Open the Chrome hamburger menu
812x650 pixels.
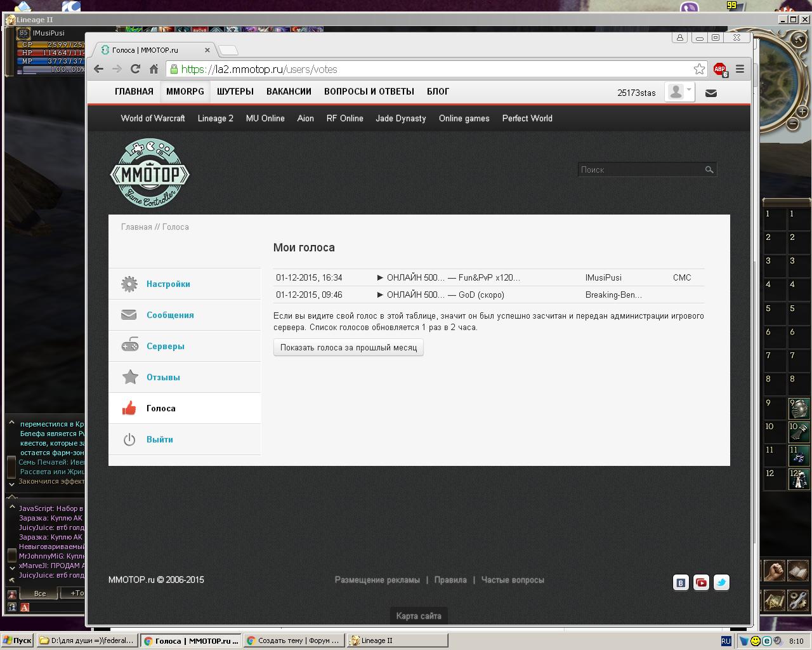click(x=740, y=69)
